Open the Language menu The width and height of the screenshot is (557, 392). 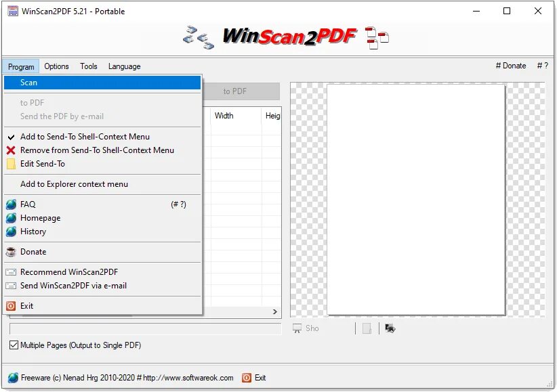pos(124,66)
